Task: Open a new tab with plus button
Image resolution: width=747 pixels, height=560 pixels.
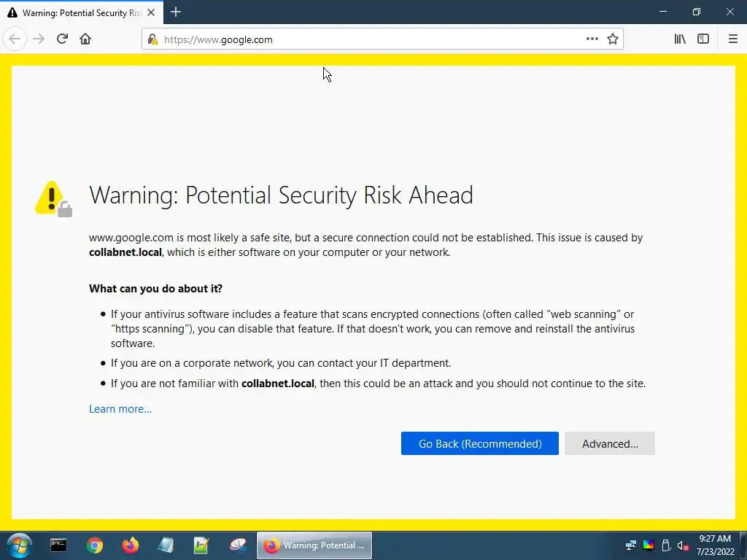Action: tap(176, 12)
